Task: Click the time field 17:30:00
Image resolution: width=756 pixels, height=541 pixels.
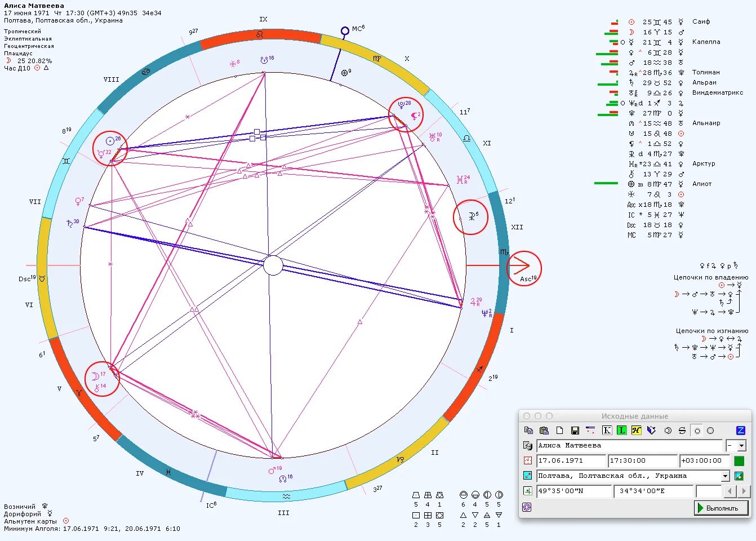Action: pos(643,460)
